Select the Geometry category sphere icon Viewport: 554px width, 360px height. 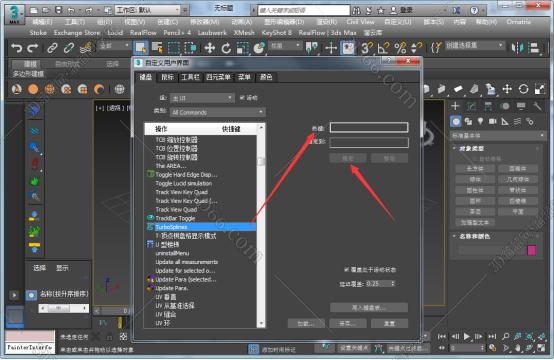tap(456, 122)
